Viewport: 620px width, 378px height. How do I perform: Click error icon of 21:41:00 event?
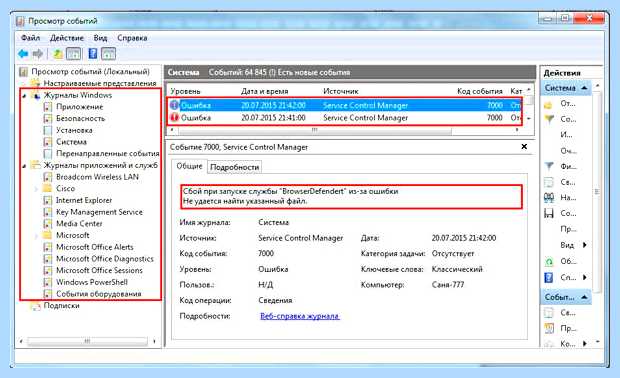pos(174,117)
